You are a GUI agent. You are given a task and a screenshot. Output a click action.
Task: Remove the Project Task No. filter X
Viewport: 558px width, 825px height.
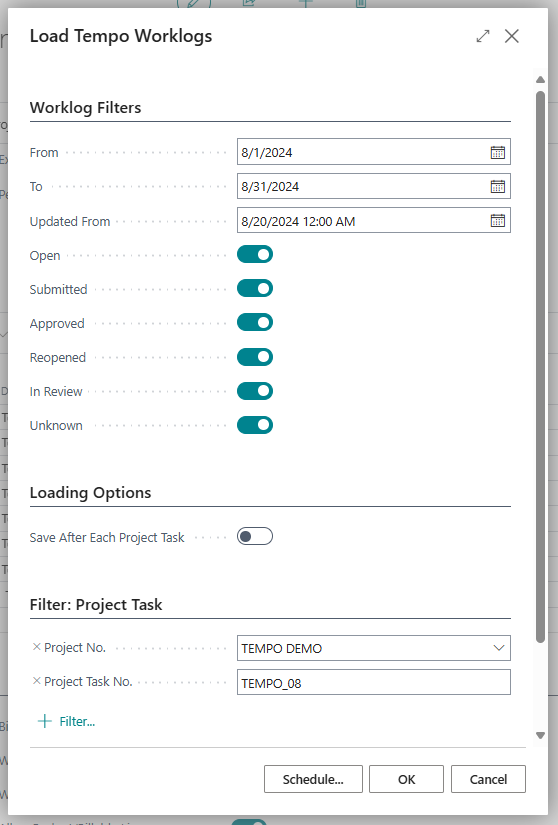coord(36,681)
